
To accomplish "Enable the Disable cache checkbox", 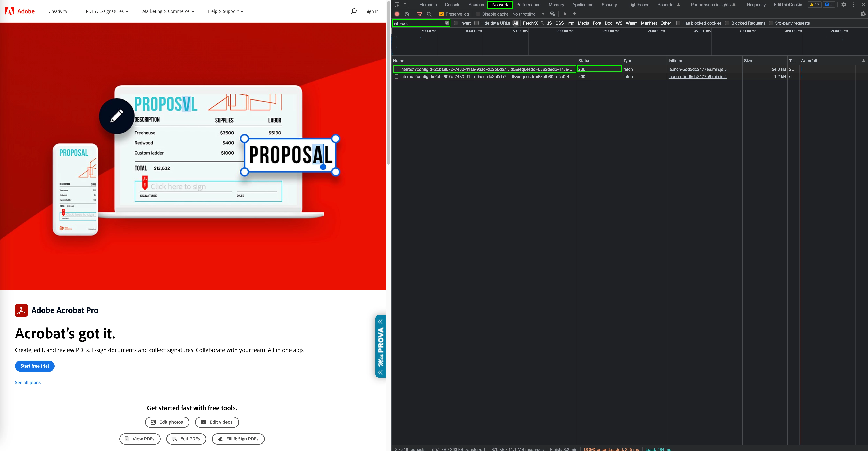I will 478,14.
